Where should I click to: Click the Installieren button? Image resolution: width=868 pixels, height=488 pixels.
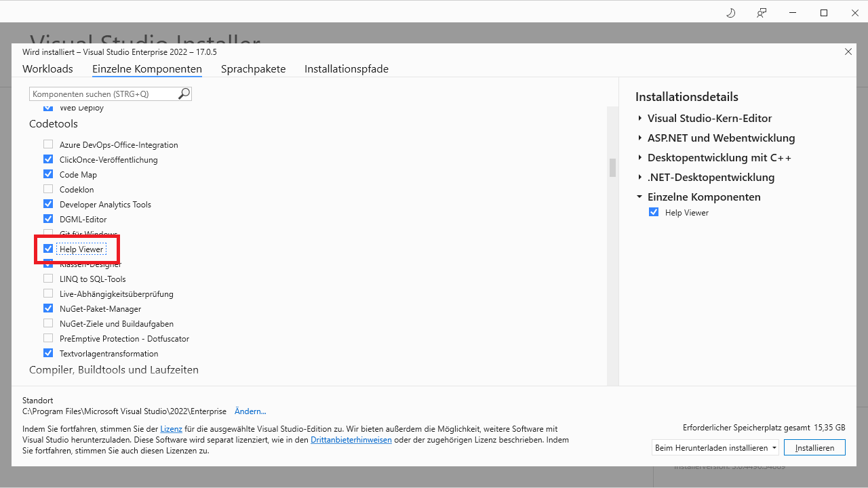(814, 447)
